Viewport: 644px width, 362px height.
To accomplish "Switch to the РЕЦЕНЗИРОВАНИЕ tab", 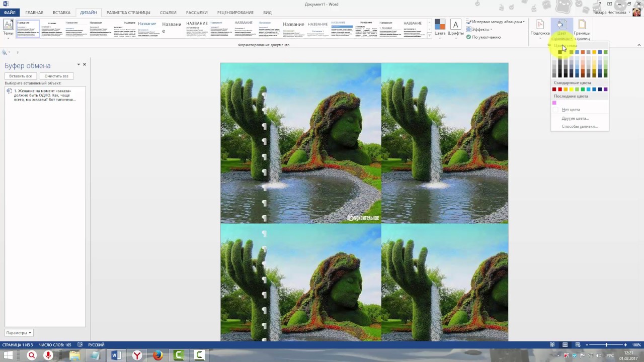I will coord(235,13).
